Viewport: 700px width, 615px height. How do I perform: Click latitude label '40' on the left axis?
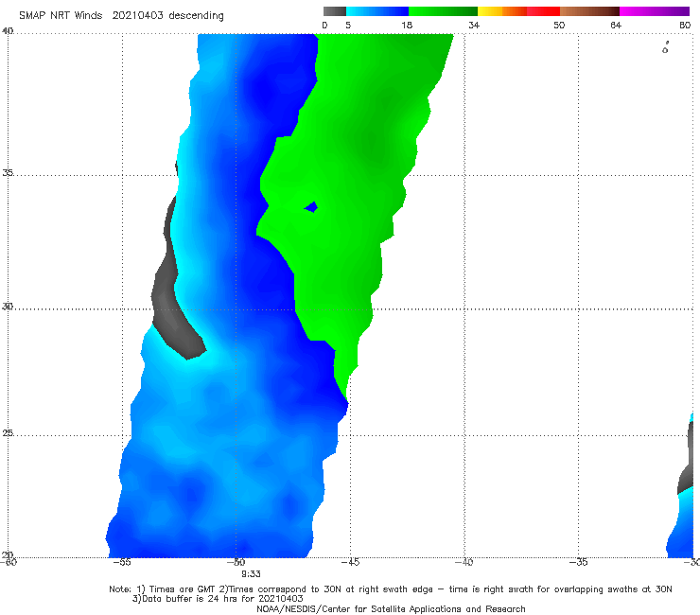pos(8,31)
